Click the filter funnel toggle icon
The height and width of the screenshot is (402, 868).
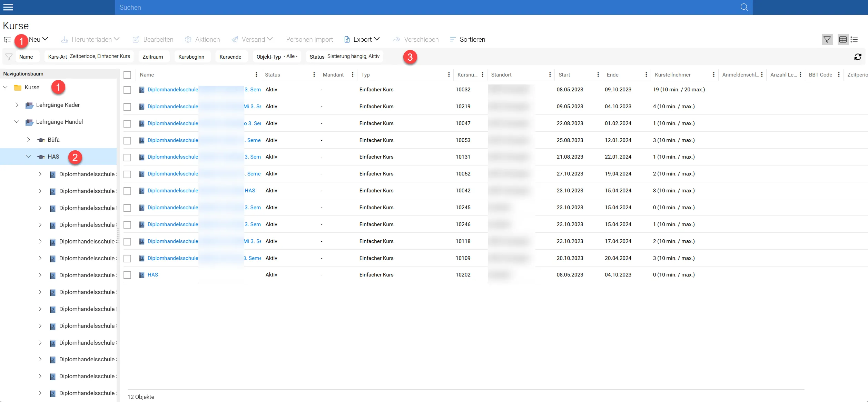pyautogui.click(x=827, y=40)
